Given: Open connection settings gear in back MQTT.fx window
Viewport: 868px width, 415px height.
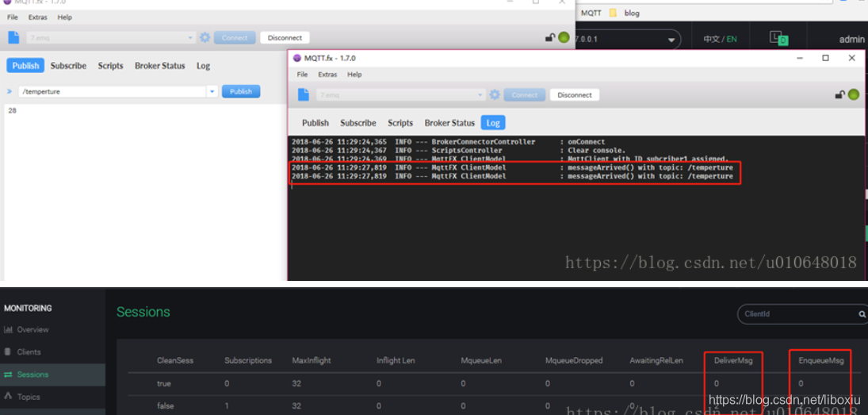Looking at the screenshot, I should click(x=205, y=37).
